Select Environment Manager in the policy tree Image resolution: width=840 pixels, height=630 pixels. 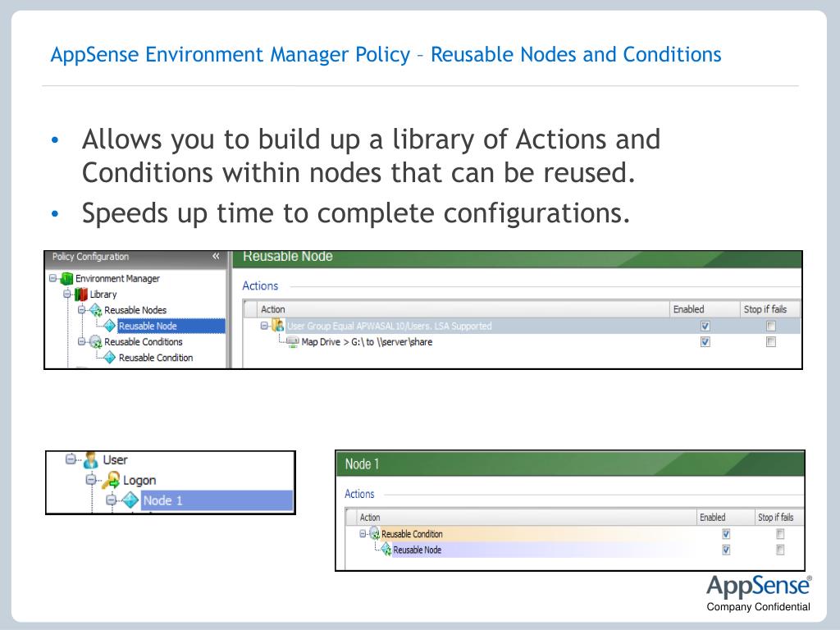(117, 279)
